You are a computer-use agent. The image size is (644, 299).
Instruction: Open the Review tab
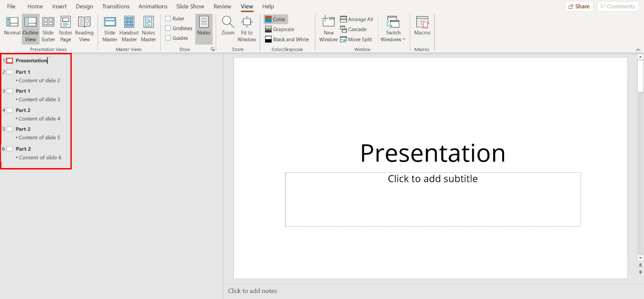coord(222,6)
